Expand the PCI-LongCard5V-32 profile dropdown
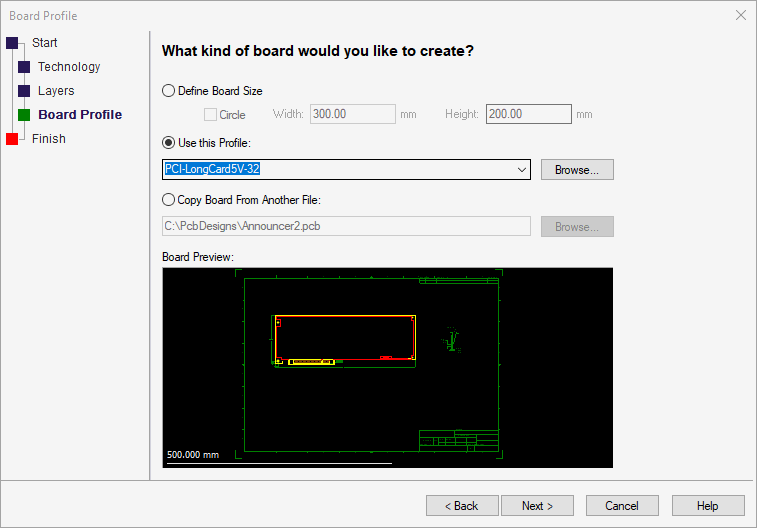This screenshot has height=528, width=757. pos(522,170)
